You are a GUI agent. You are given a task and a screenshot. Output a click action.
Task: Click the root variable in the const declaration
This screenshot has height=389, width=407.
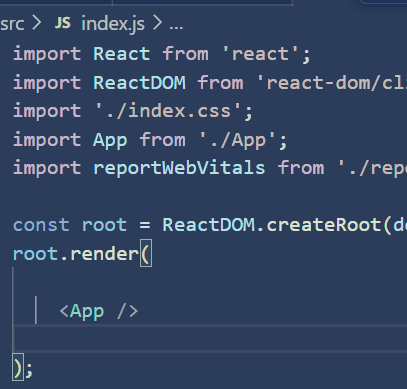tap(104, 225)
